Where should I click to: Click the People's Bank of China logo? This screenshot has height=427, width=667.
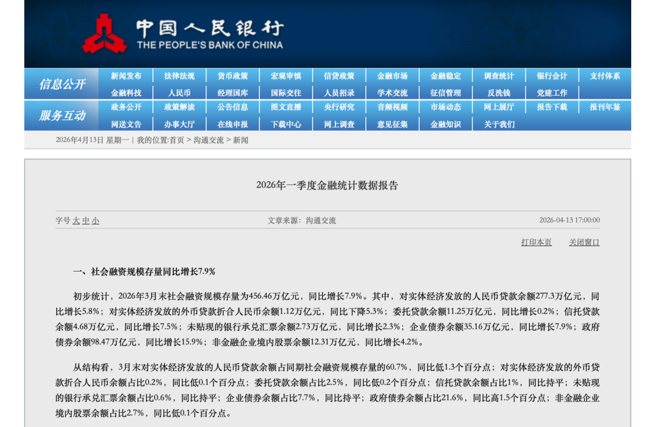point(97,33)
